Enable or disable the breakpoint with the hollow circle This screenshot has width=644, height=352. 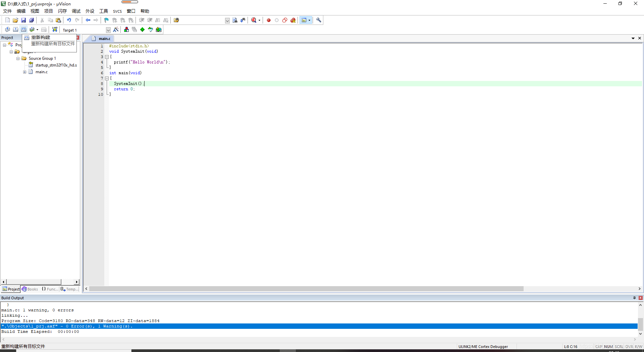pyautogui.click(x=277, y=20)
